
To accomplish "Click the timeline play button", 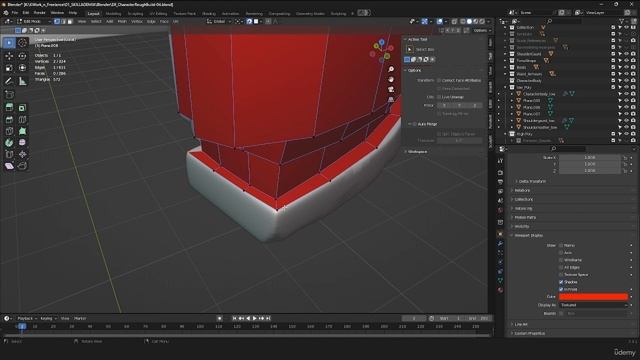I will 255,318.
